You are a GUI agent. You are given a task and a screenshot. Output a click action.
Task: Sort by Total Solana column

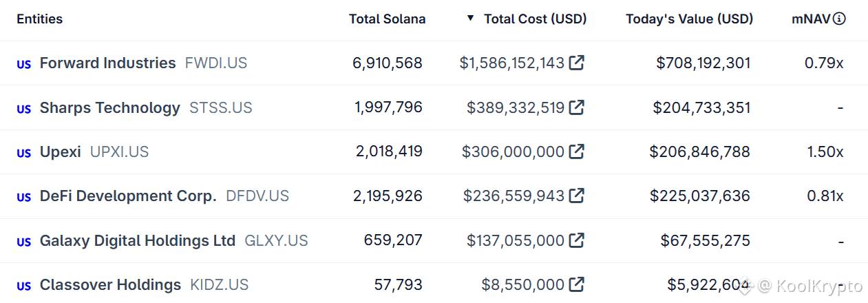click(387, 19)
